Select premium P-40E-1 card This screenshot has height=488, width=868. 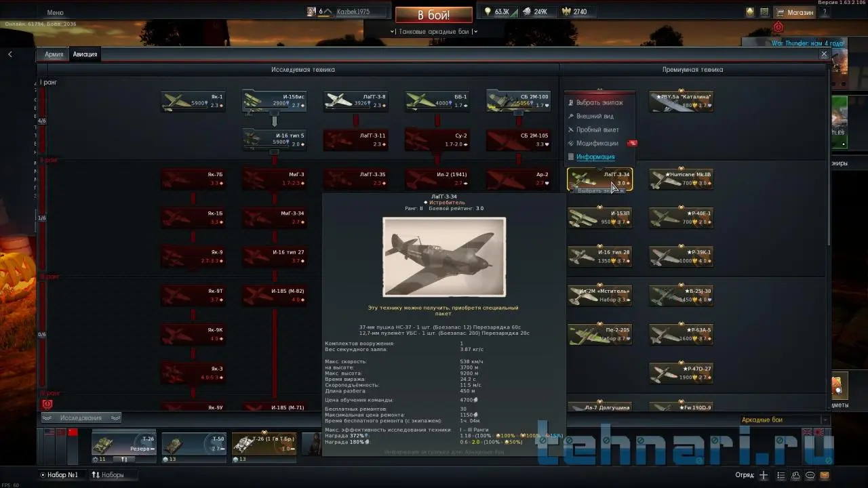point(681,218)
